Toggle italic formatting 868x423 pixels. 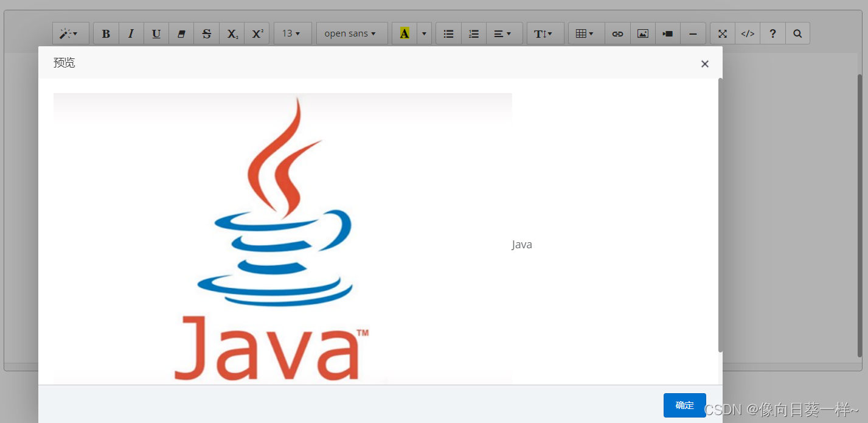click(x=131, y=33)
